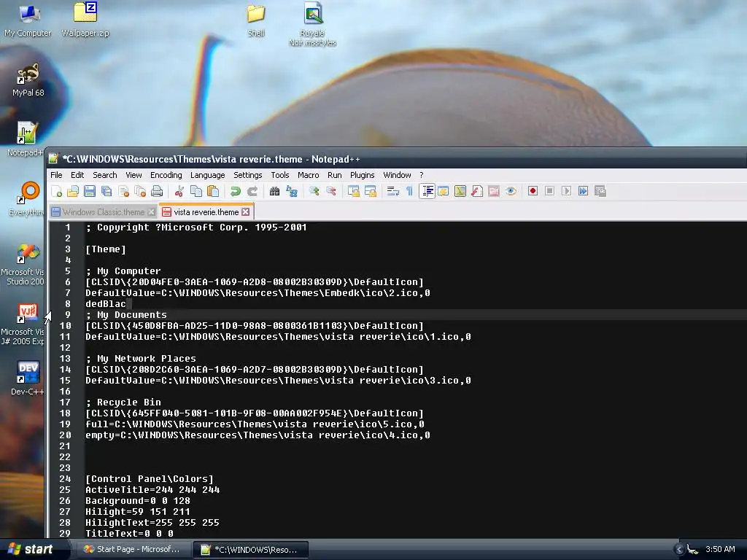The height and width of the screenshot is (560, 747).
Task: Click the Stop Recording macro icon
Action: (x=549, y=192)
